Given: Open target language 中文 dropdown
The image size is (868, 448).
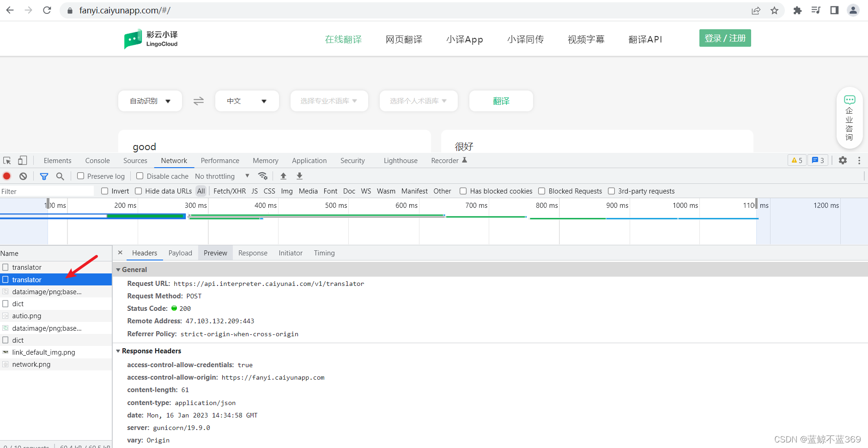Looking at the screenshot, I should pos(247,101).
